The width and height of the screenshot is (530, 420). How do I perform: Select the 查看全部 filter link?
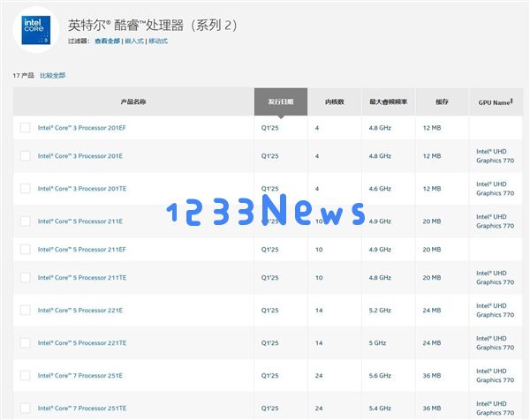tap(107, 41)
